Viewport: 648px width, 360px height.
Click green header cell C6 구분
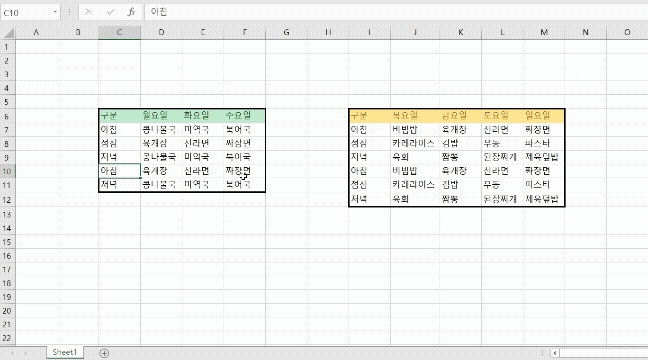click(x=119, y=116)
